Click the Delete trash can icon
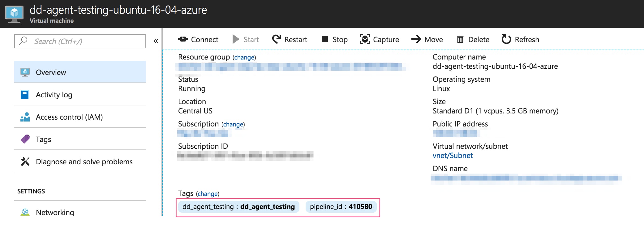 tap(460, 39)
